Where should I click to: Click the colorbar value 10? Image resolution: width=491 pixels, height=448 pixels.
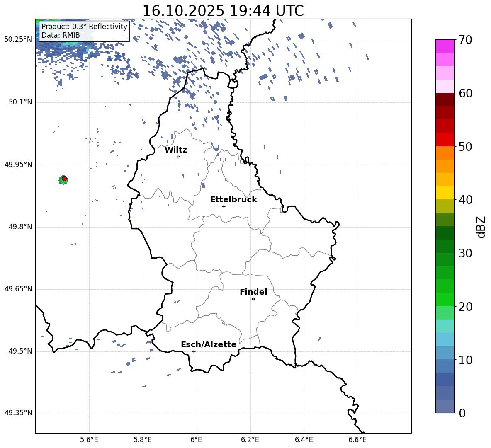click(465, 360)
